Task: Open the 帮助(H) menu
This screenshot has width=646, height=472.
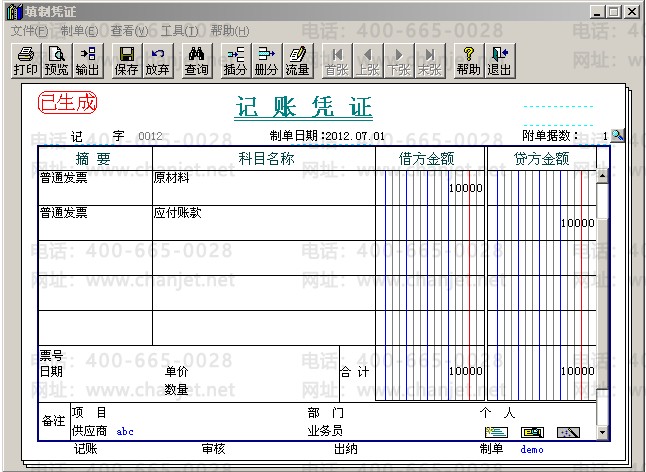Action: pos(230,31)
